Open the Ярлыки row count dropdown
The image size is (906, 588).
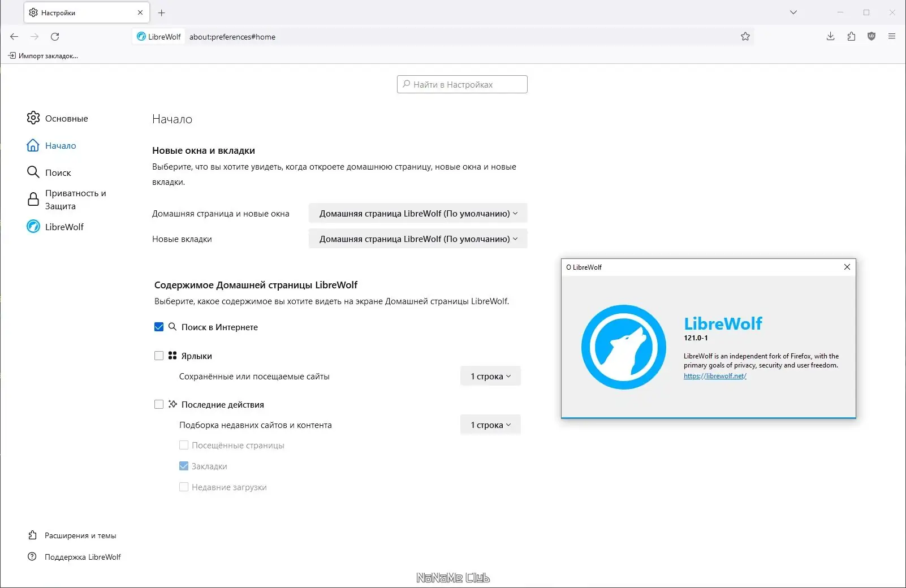[490, 376]
